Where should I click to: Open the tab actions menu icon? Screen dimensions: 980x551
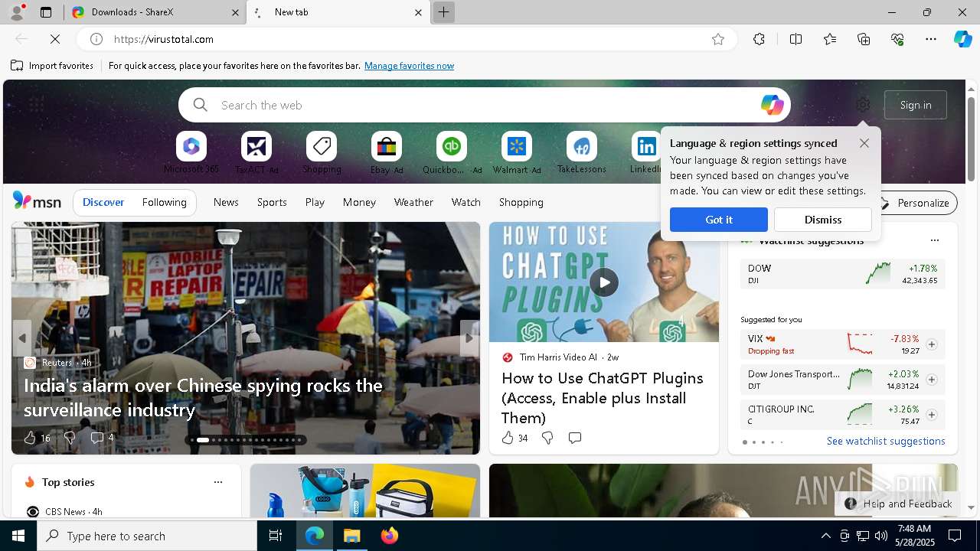tap(46, 12)
